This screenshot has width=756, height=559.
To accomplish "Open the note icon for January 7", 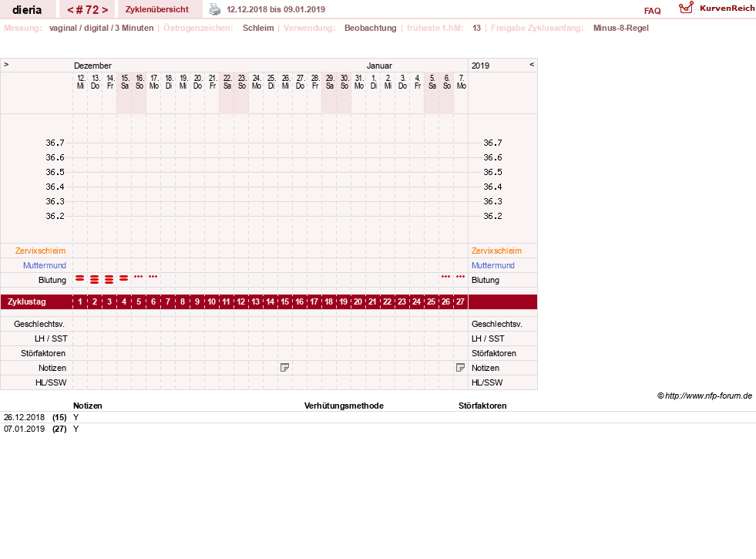I will [460, 368].
